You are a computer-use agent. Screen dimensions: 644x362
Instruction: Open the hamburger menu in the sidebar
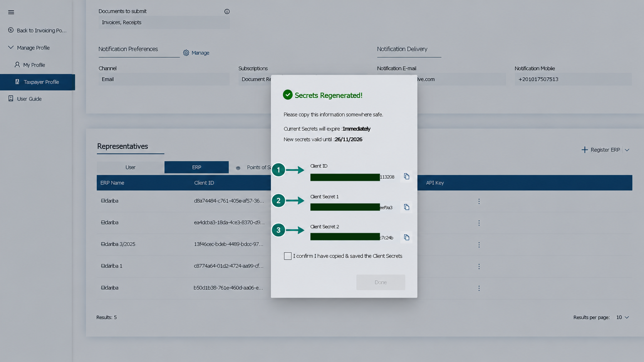click(11, 12)
